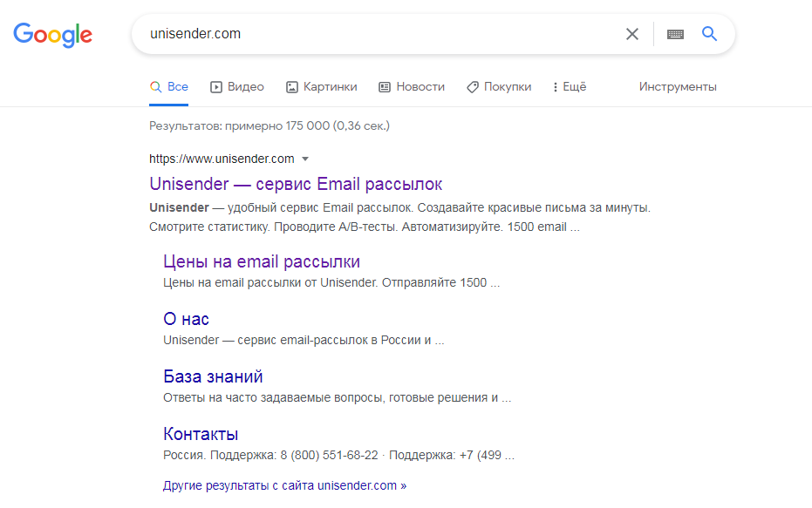Screen dimensions: 812x508
Task: Open the Контакты sitelink
Action: pos(201,434)
